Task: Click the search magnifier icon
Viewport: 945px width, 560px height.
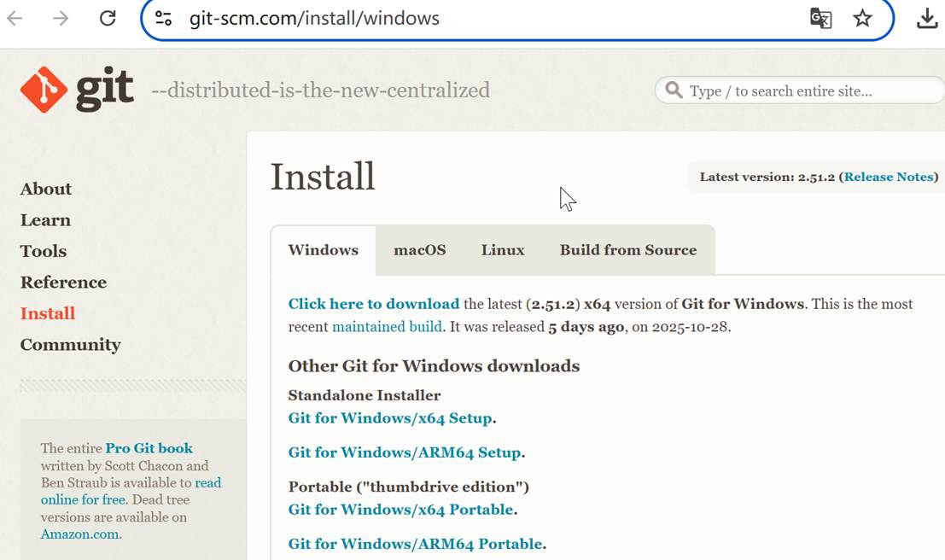Action: click(674, 90)
